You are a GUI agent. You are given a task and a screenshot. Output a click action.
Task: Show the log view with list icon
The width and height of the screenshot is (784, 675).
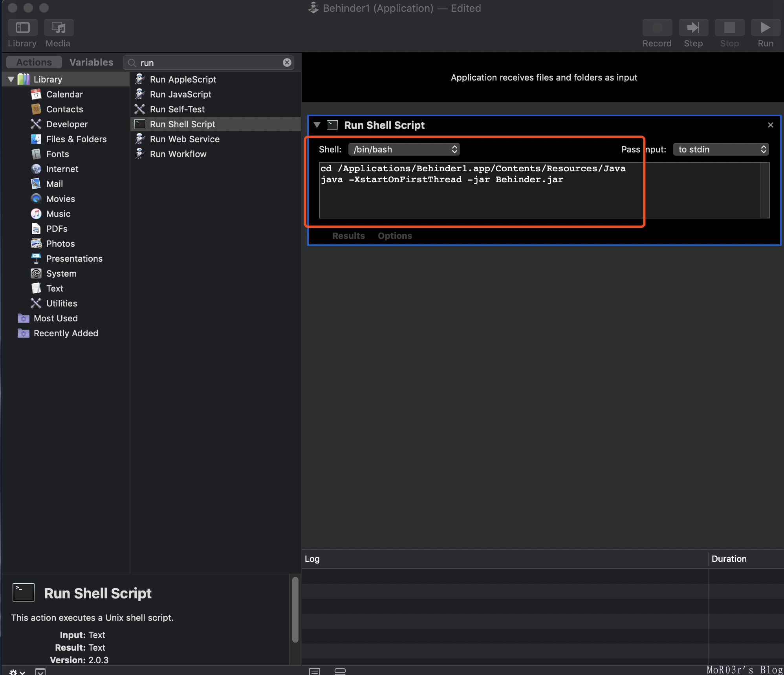[x=315, y=671]
